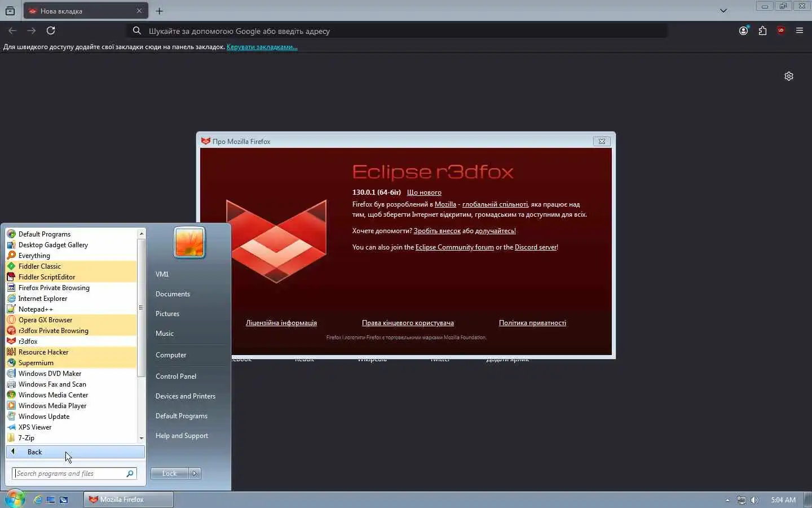Select the 'Нова вкладка' tab

86,11
